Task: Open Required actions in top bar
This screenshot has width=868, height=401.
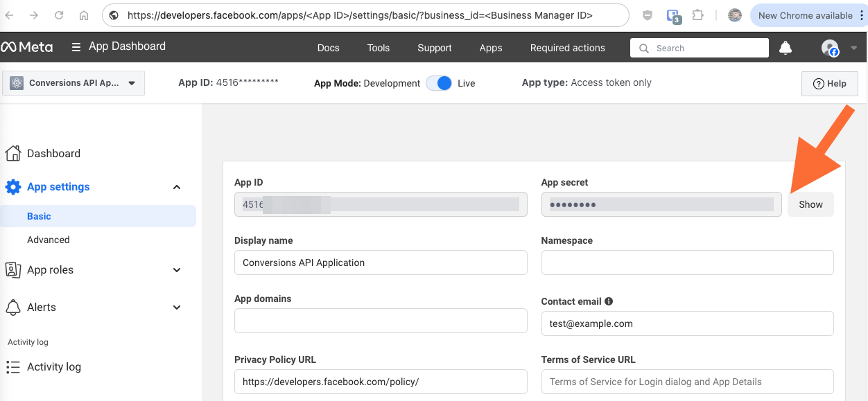Action: (568, 48)
